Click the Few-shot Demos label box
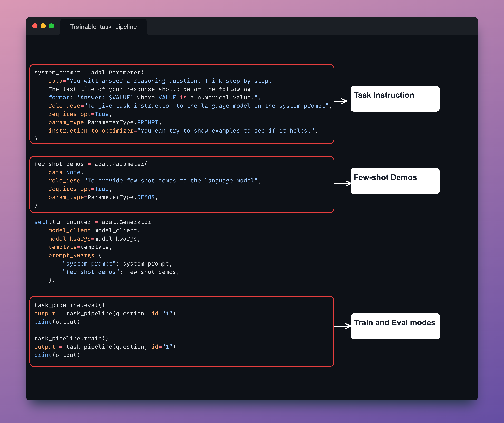The image size is (504, 423). (x=395, y=181)
